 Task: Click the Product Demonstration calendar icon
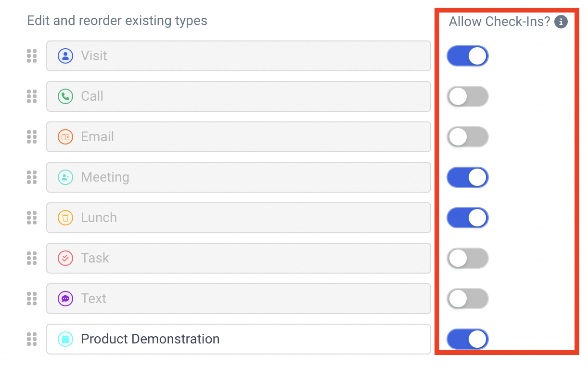point(65,339)
